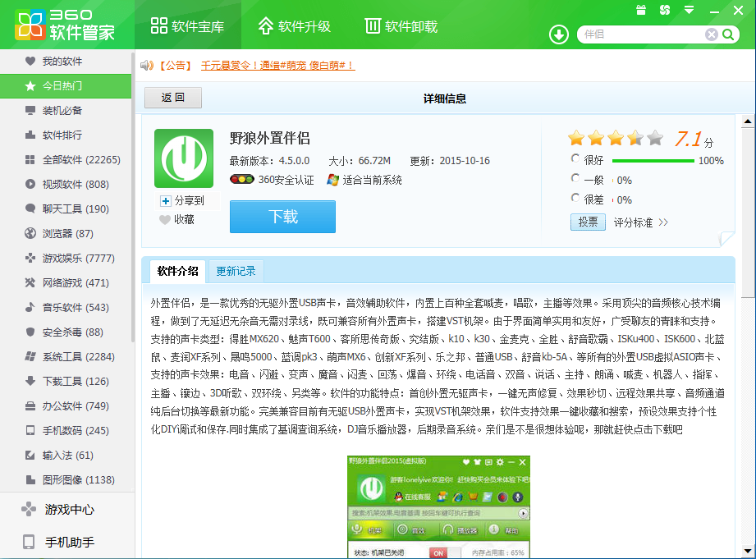
Task: Click the 360安全认证 traffic light badge
Action: [242, 180]
